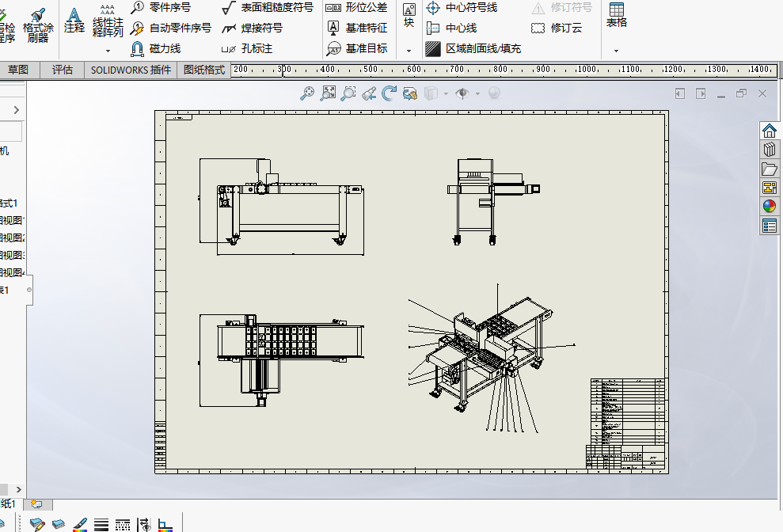The image size is (783, 532).
Task: Select the 基准特征 datum feature tool
Action: click(356, 28)
